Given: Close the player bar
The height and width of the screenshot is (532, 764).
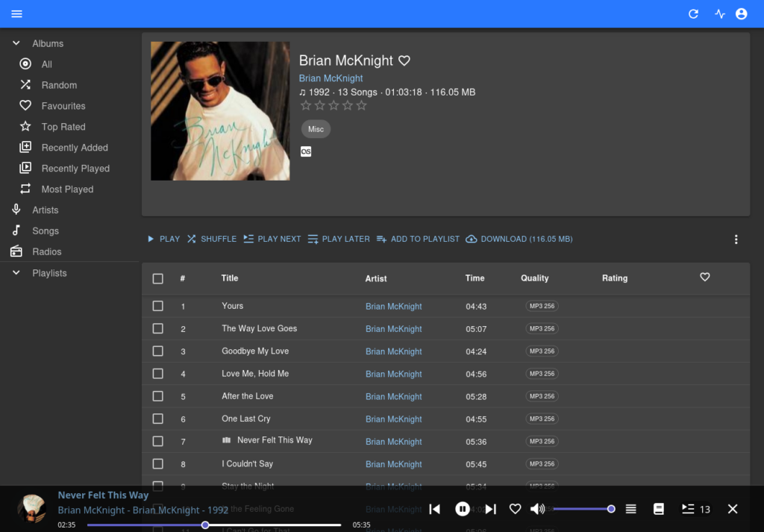Looking at the screenshot, I should coord(733,509).
